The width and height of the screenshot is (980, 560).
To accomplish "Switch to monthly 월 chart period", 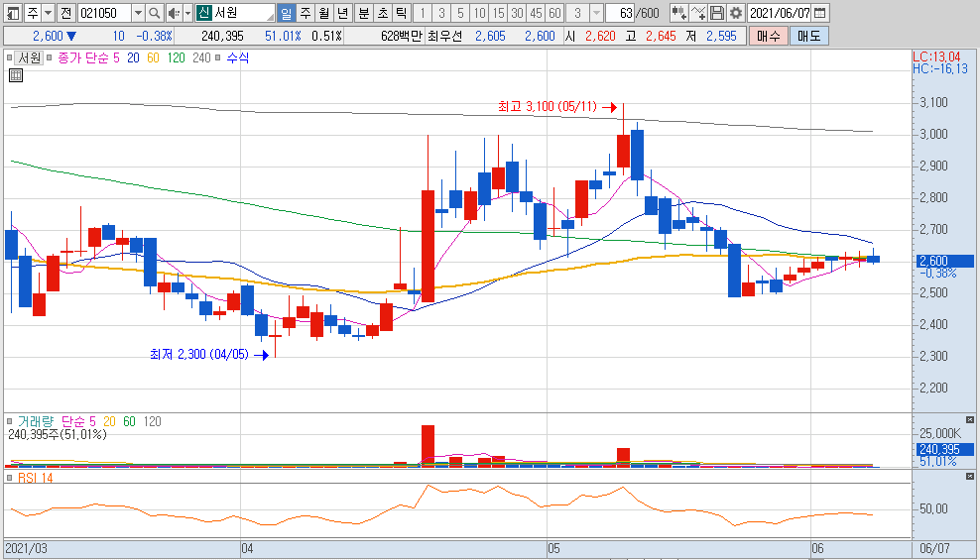I will pyautogui.click(x=323, y=13).
